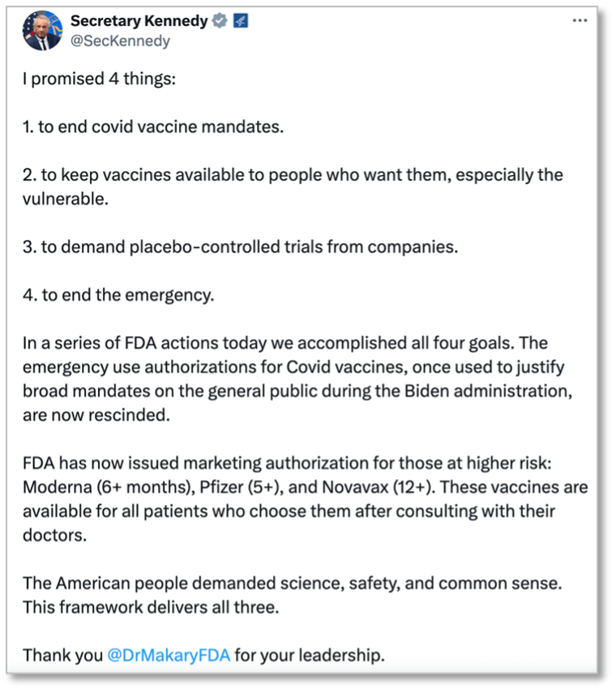Open the "Secretary Kennedy" display name link
The height and width of the screenshot is (693, 616).
pos(139,21)
